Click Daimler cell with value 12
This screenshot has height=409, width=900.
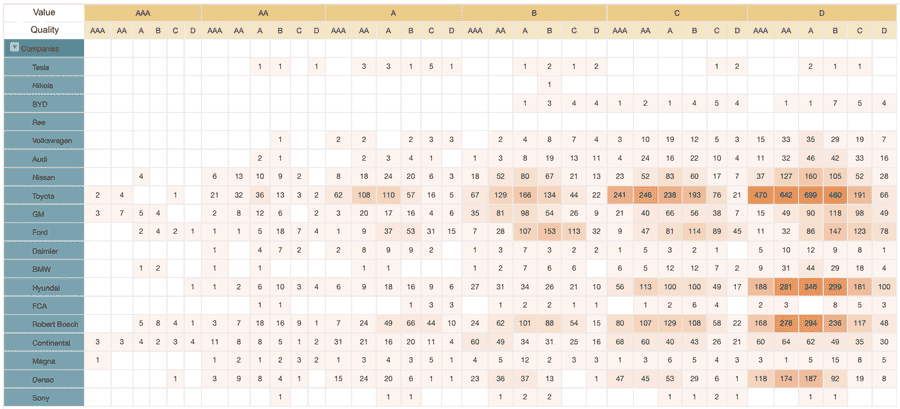coord(810,250)
